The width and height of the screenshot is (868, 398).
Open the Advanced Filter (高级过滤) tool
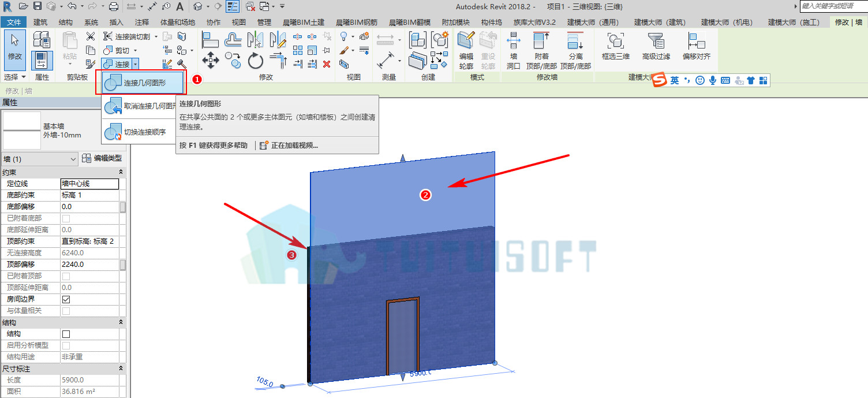(x=657, y=46)
